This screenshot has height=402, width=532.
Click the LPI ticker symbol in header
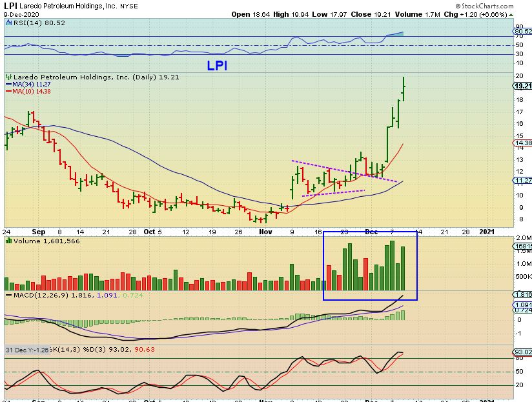[10, 6]
